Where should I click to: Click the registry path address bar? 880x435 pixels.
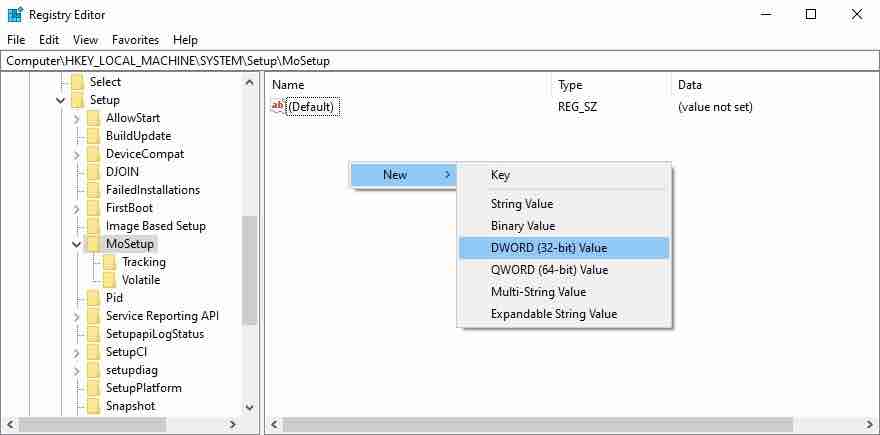click(x=440, y=61)
